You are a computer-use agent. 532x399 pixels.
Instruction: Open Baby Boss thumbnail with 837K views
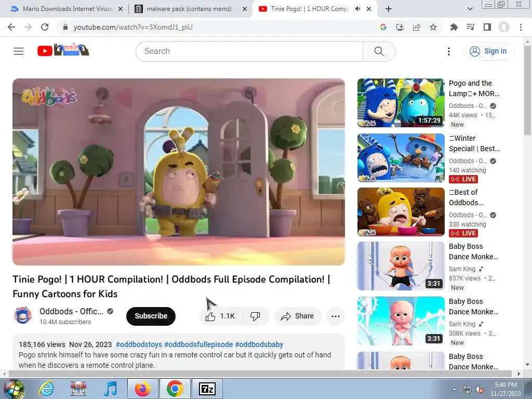pos(401,266)
